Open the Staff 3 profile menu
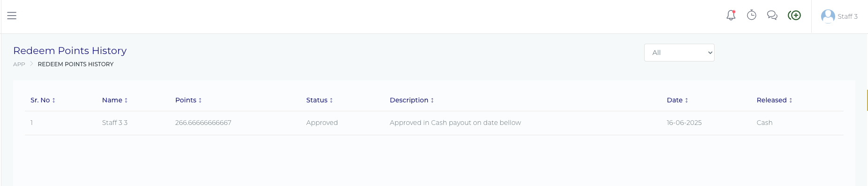 [839, 16]
